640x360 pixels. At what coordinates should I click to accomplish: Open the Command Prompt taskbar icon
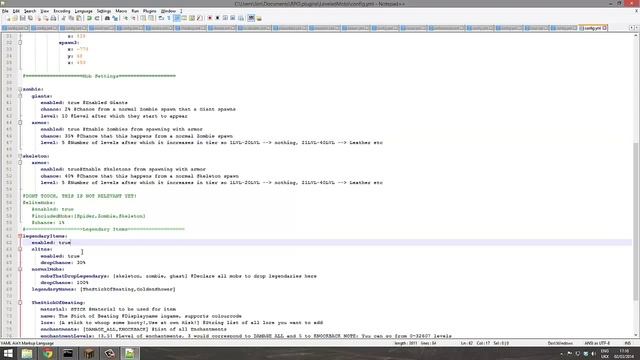pyautogui.click(x=68, y=353)
